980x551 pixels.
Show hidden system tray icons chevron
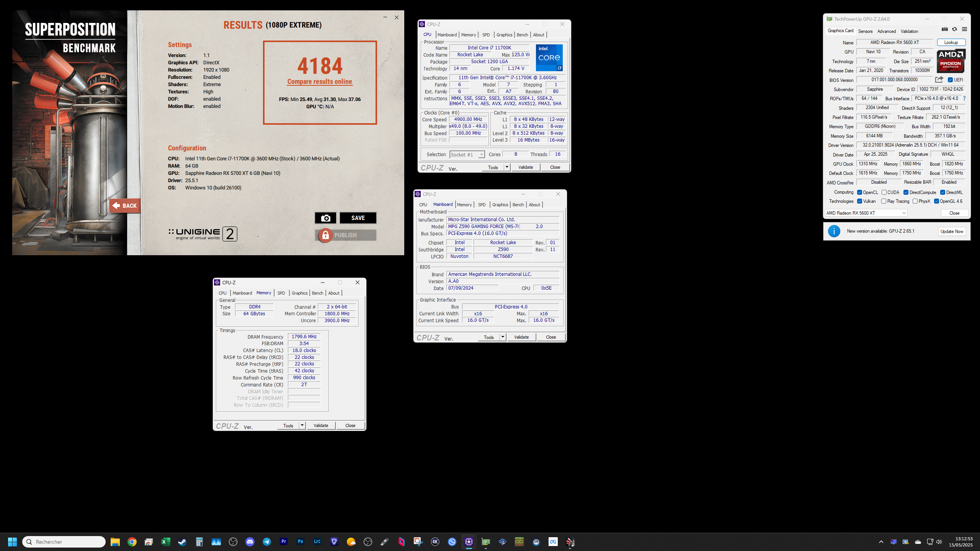click(881, 542)
